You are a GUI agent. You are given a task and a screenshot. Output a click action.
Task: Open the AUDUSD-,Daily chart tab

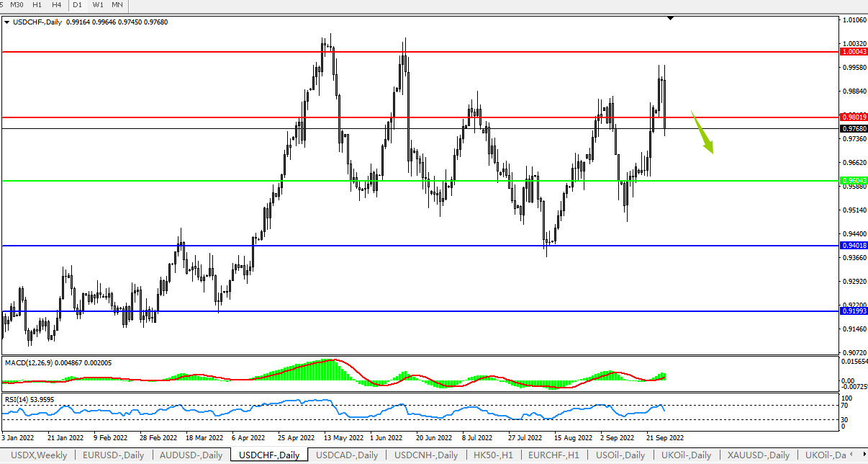click(191, 455)
